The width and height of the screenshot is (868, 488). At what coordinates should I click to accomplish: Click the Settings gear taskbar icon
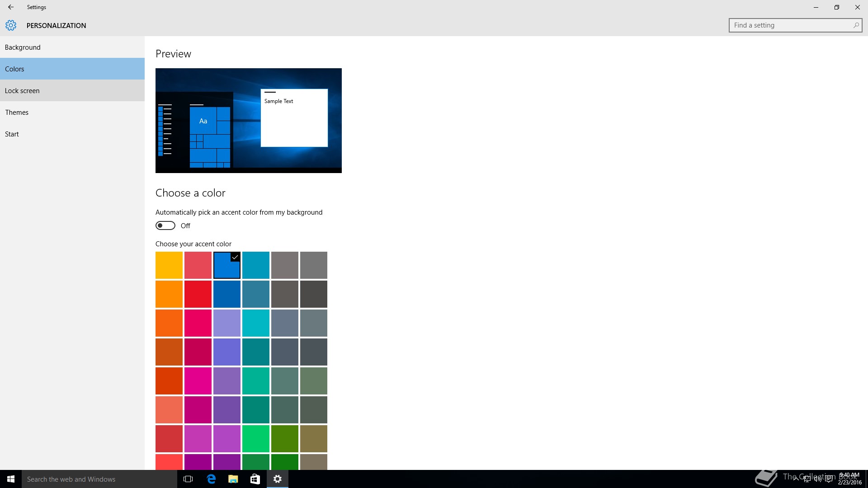click(278, 479)
